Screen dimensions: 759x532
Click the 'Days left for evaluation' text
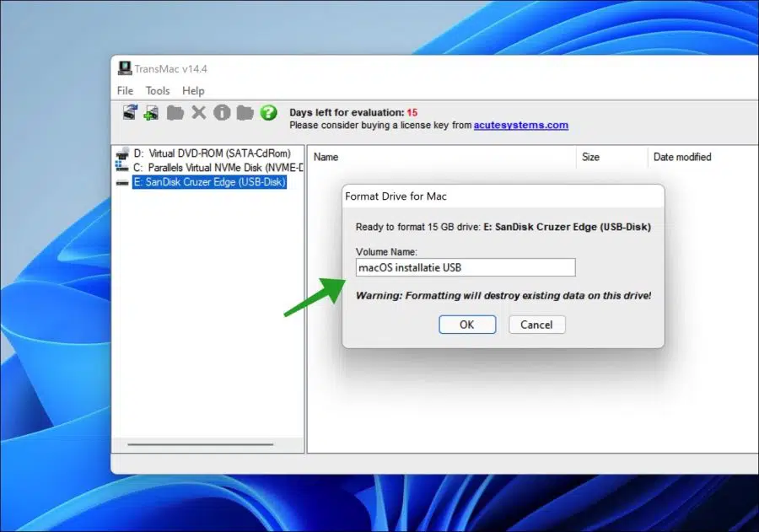[347, 112]
